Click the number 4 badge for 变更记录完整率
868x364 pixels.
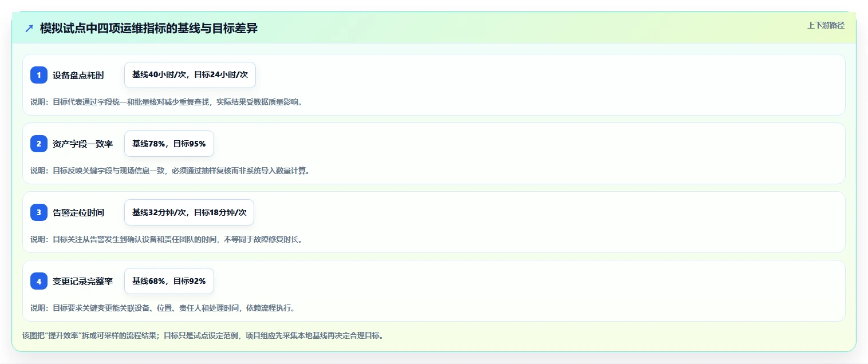click(39, 281)
